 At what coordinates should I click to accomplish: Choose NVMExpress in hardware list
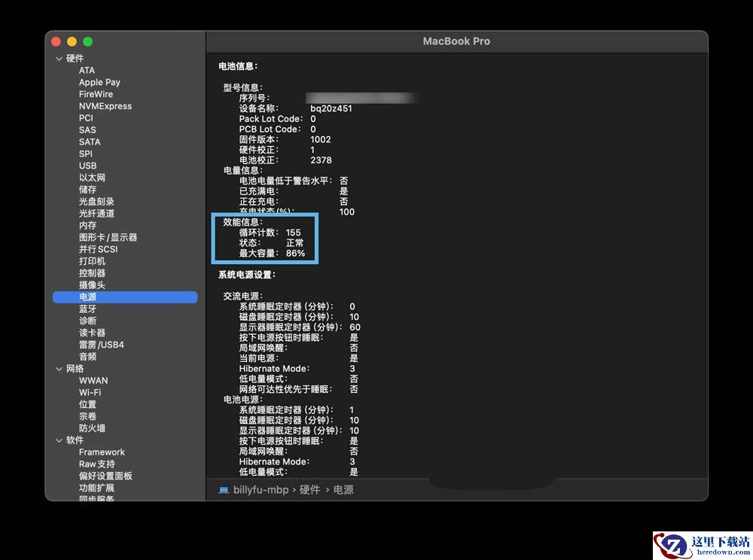105,106
